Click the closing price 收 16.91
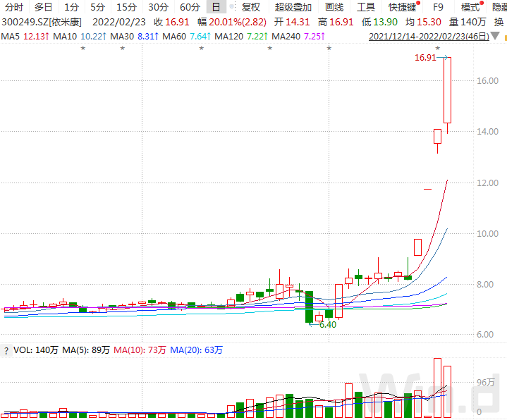 (171, 22)
